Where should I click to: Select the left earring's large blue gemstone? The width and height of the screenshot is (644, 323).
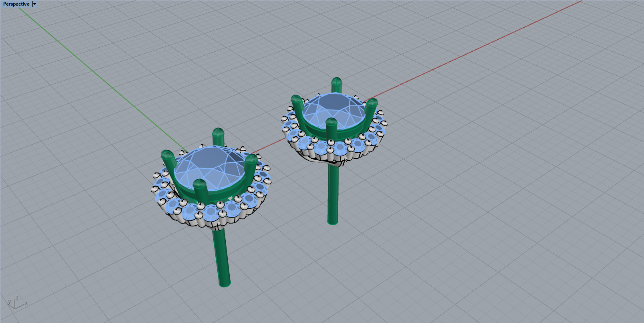(x=210, y=168)
